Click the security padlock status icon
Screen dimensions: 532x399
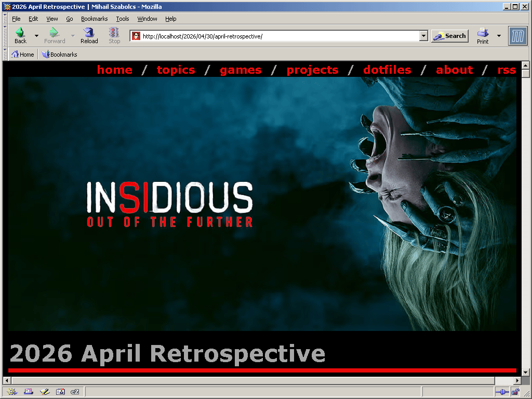[516, 392]
